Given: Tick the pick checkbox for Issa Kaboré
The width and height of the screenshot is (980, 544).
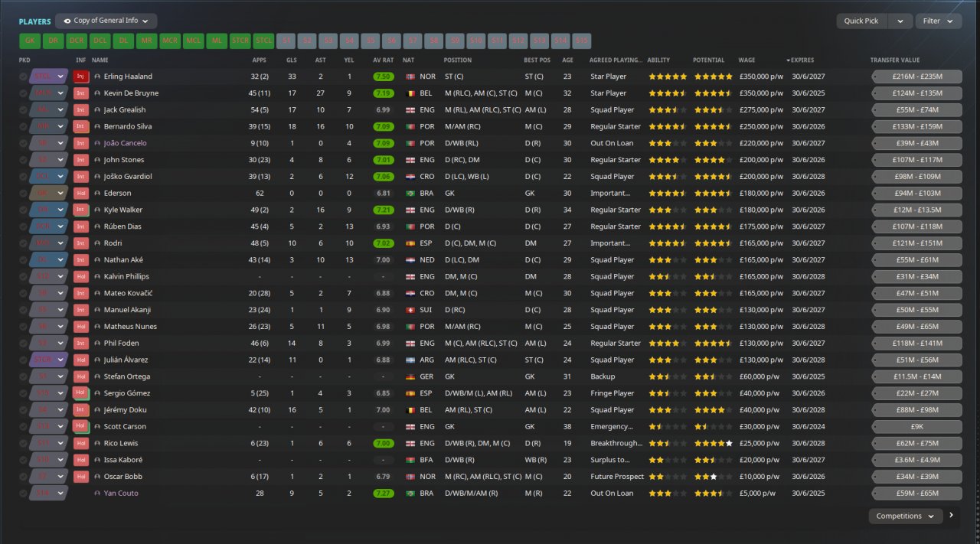Looking at the screenshot, I should click(x=23, y=461).
